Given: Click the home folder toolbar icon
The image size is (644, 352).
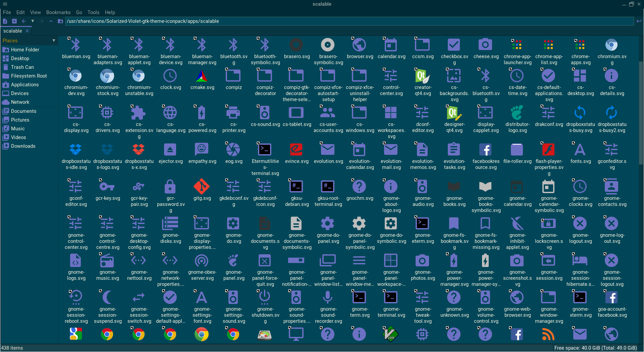Looking at the screenshot, I should (60, 21).
